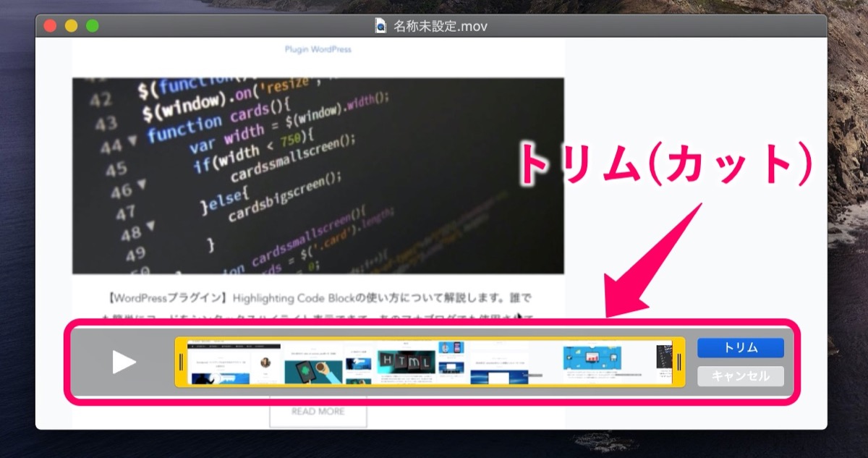Click the document icon in the title bar

click(x=380, y=26)
